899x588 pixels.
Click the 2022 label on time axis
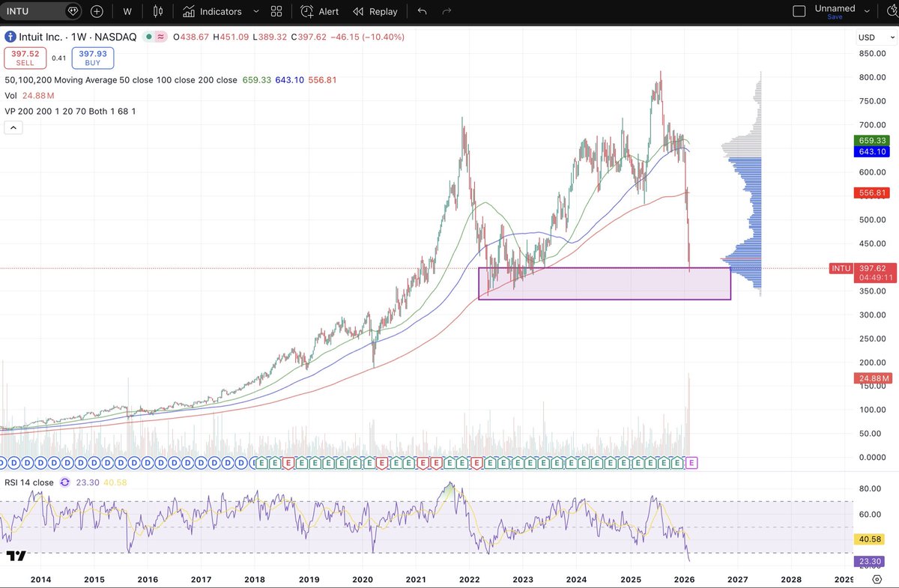tap(470, 580)
